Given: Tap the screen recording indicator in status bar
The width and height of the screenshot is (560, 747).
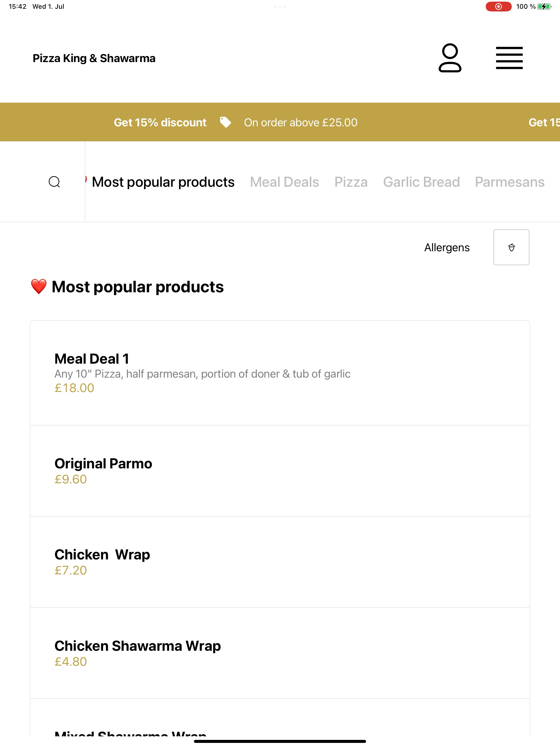Looking at the screenshot, I should coord(498,6).
